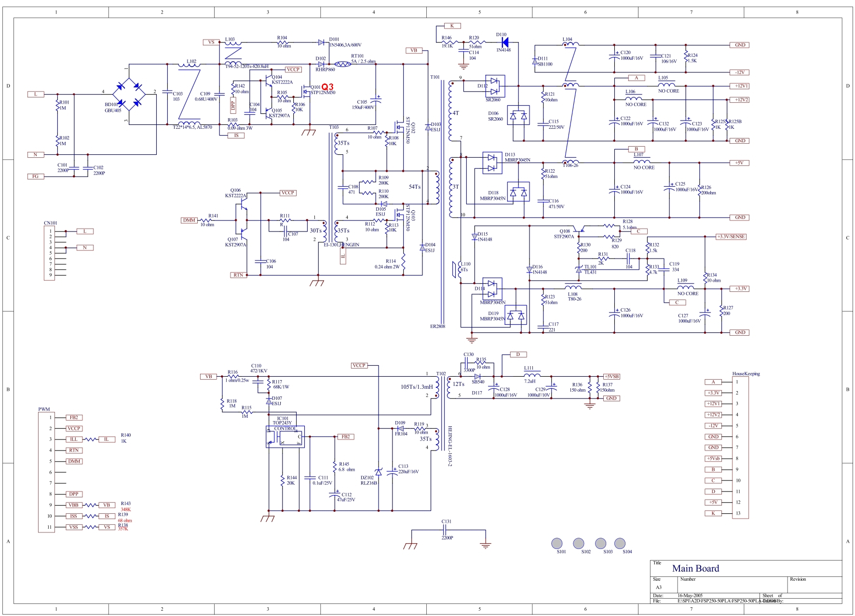Click the TL101 TL431 shunt regulator symbol
This screenshot has width=855, height=616.
click(579, 270)
